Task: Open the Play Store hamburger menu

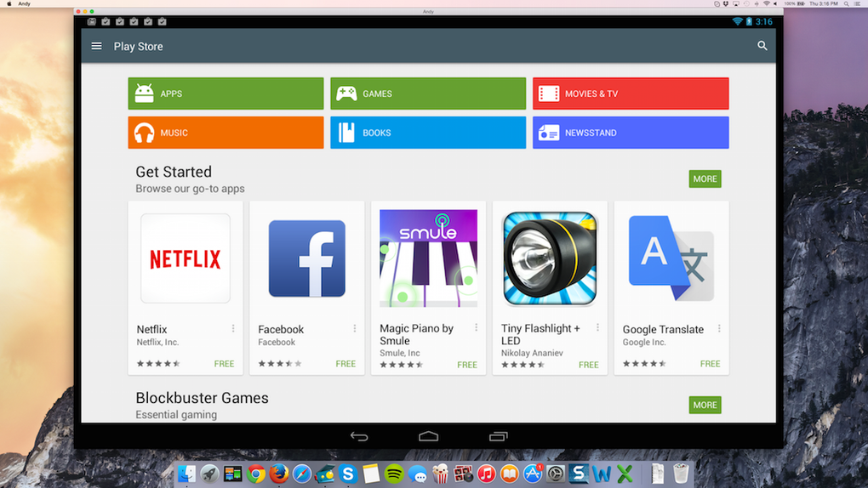Action: click(x=96, y=46)
